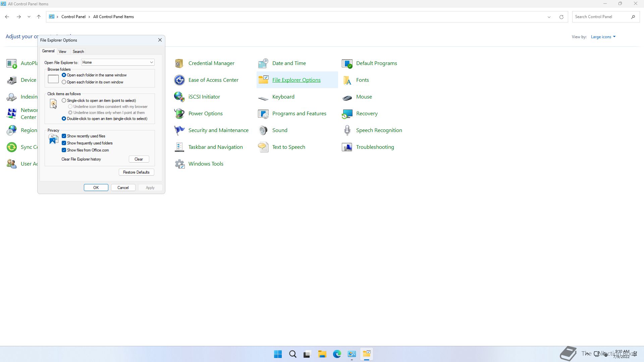Open the Text to Speech icon

[x=263, y=147]
